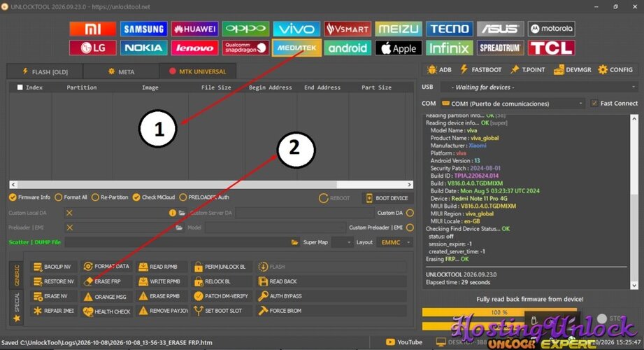Choose the Samsung brand logo
Screen dimensions: 644x350
[x=144, y=29]
